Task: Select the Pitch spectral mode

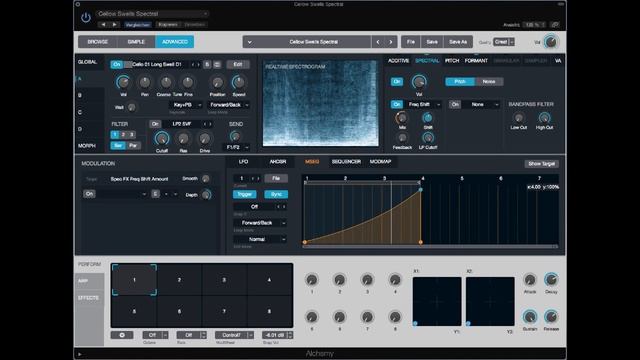Action: (460, 82)
